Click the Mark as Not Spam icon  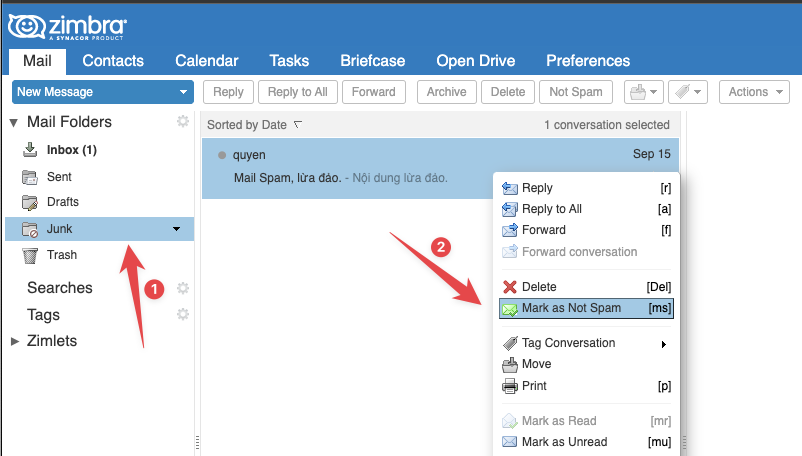coord(509,309)
